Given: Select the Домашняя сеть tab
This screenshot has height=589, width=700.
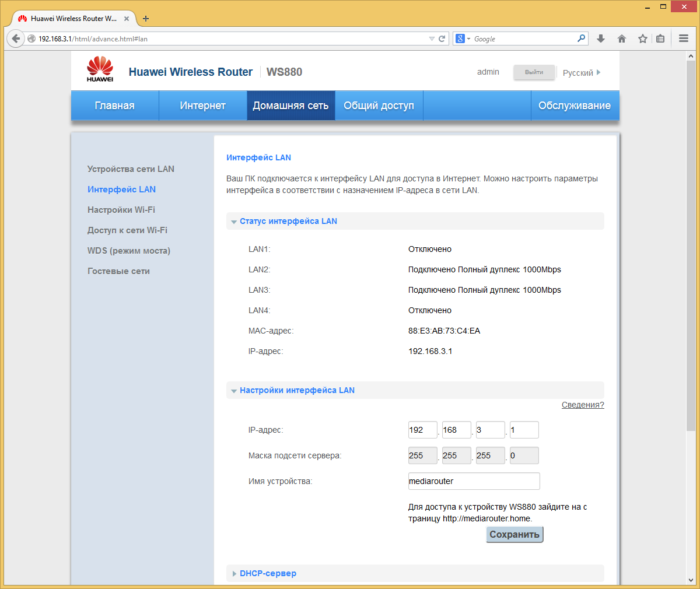Looking at the screenshot, I should [x=290, y=106].
